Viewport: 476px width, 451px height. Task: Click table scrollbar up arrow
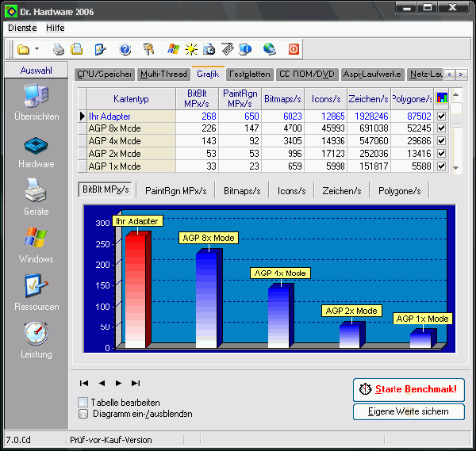(456, 94)
